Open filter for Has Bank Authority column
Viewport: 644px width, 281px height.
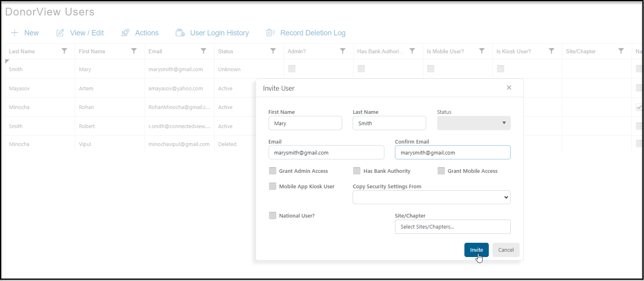(x=412, y=51)
